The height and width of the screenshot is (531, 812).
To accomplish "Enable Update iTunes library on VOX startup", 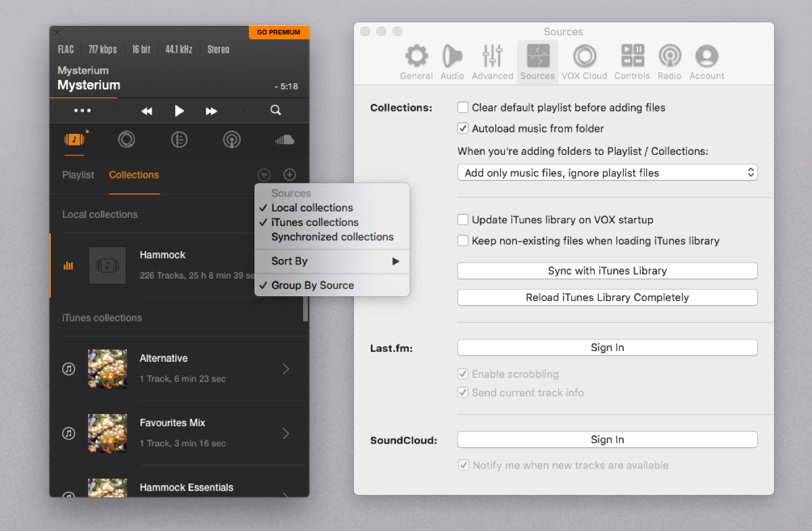I will click(x=464, y=220).
